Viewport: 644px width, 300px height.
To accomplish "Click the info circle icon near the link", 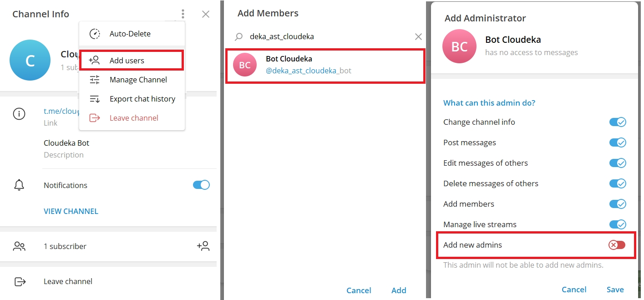I will [19, 114].
